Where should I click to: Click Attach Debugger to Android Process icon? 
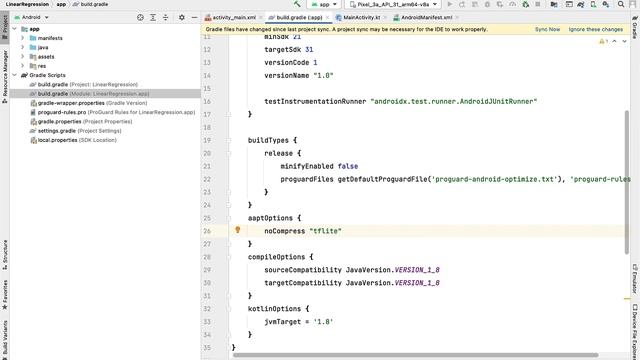[x=526, y=4]
